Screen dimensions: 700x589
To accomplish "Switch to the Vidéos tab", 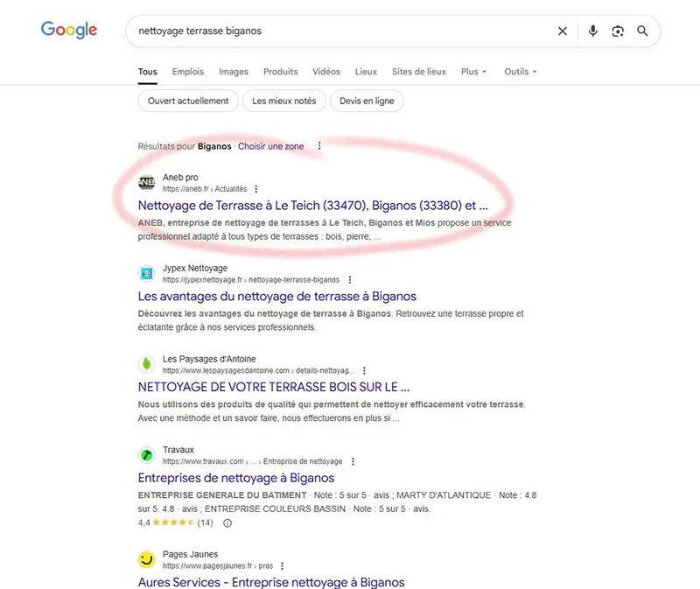I will click(x=326, y=72).
